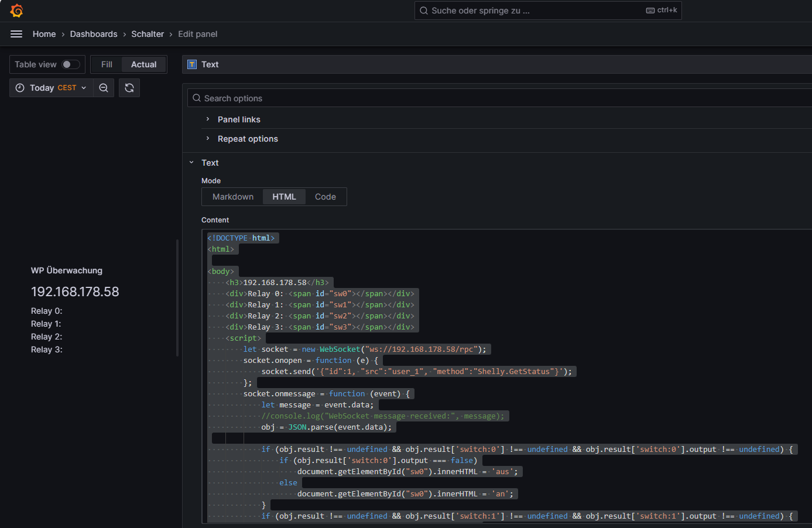This screenshot has height=528, width=812.
Task: Click the zoom out time range icon
Action: [x=104, y=88]
